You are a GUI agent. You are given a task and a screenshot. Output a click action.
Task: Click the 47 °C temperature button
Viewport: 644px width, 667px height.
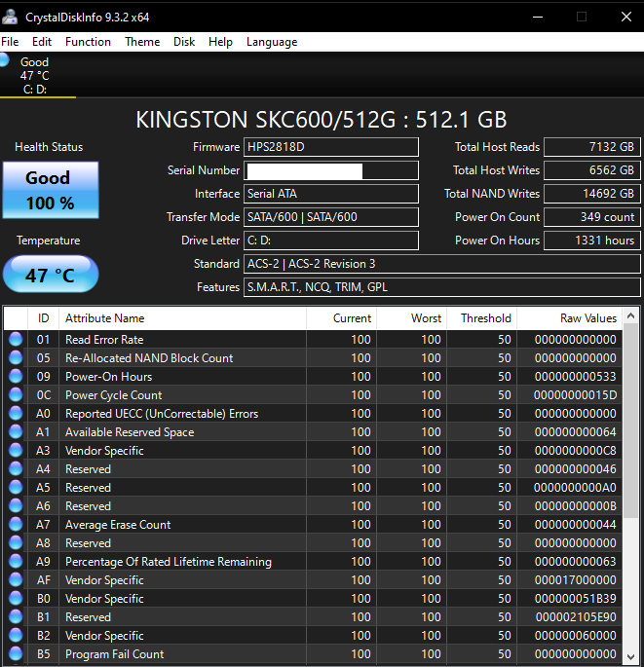pos(51,274)
